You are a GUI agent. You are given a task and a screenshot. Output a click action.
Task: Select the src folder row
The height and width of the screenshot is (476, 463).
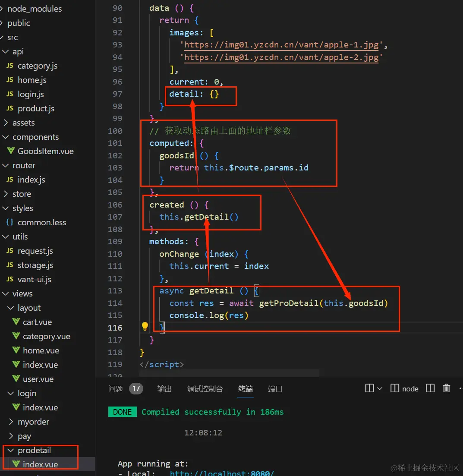tap(13, 38)
